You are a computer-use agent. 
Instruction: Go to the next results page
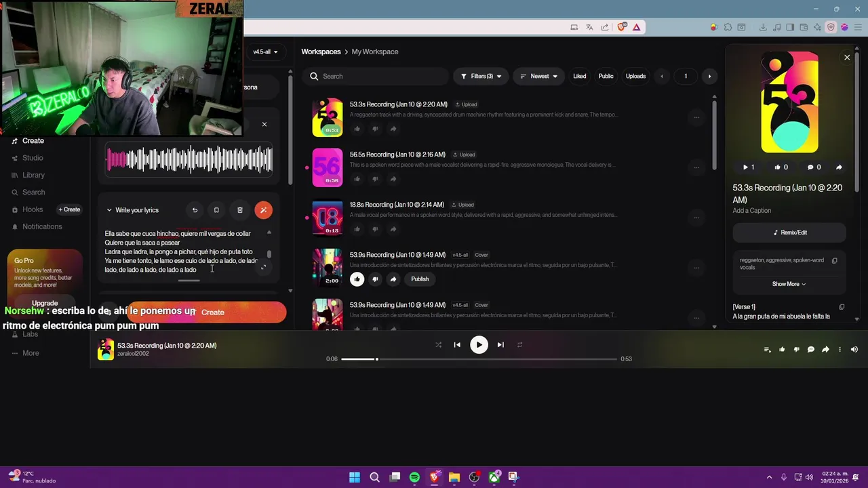pyautogui.click(x=709, y=76)
